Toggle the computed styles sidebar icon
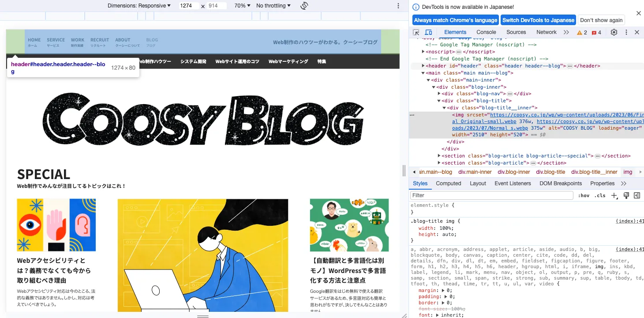The height and width of the screenshot is (318, 644). [x=637, y=195]
